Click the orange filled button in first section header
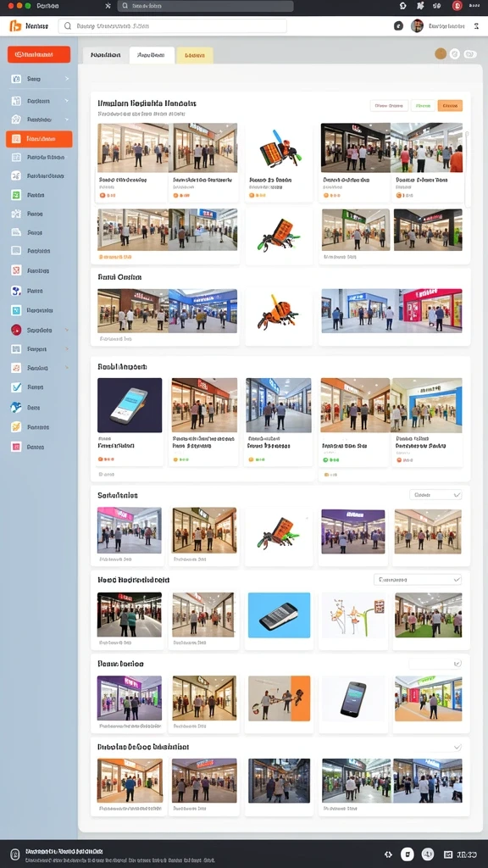Screen dimensions: 488x868 click(450, 106)
